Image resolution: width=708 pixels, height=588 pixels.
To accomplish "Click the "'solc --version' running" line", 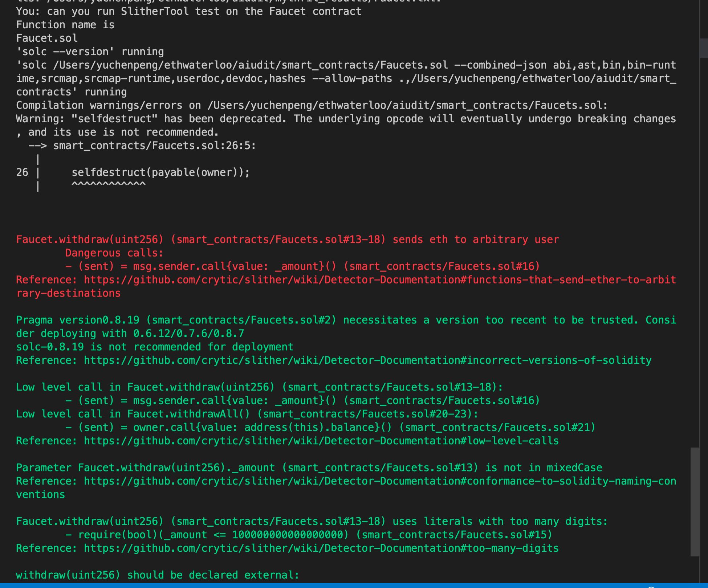I will coord(90,52).
